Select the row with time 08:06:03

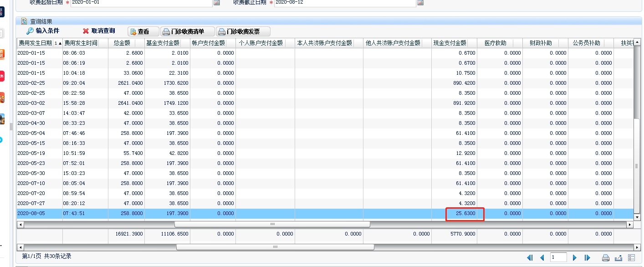pos(325,53)
